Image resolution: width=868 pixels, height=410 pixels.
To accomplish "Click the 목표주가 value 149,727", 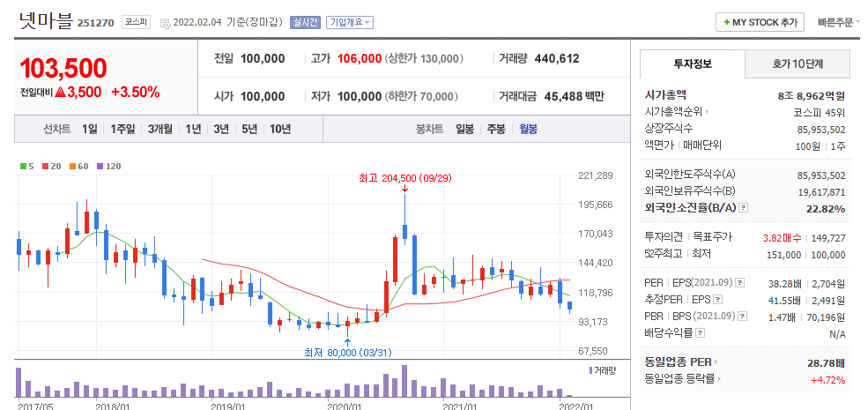I will [828, 238].
